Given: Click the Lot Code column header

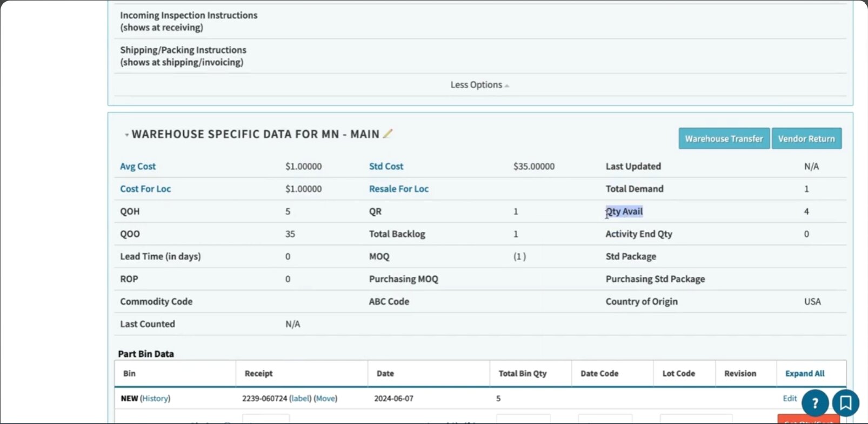Looking at the screenshot, I should [678, 373].
